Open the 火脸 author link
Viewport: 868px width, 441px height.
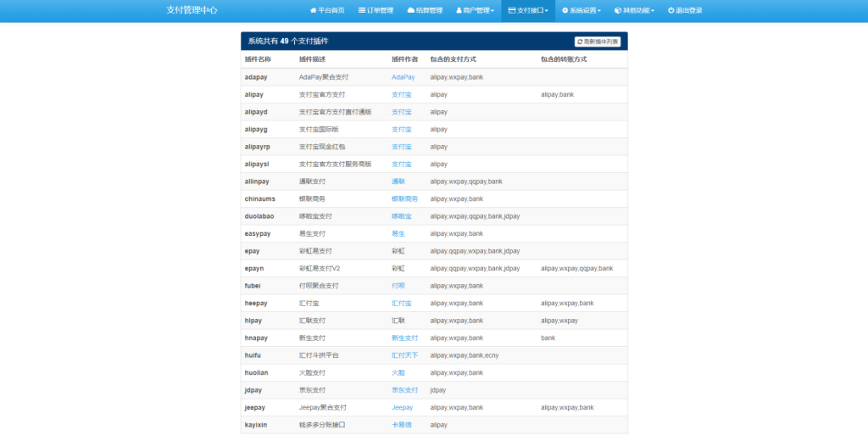[398, 373]
